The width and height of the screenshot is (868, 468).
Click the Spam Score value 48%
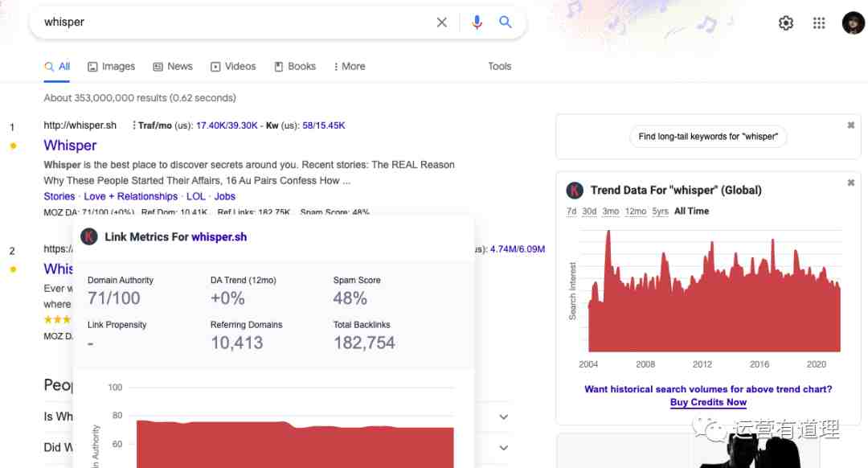point(350,298)
